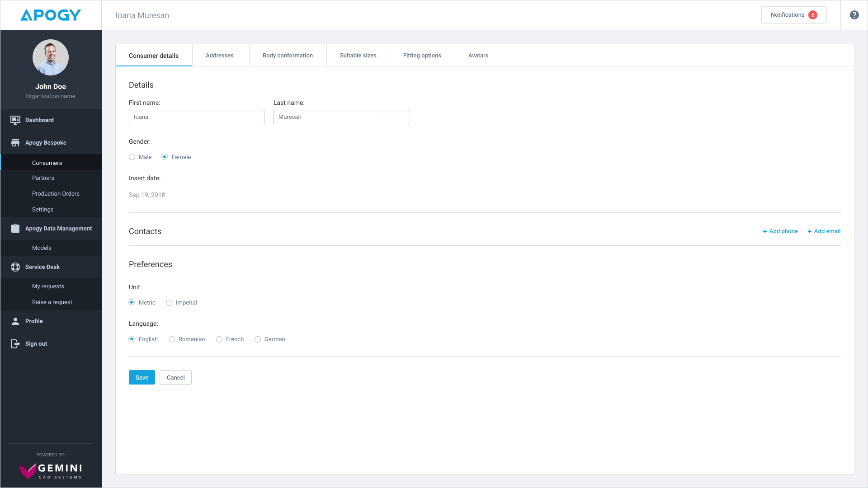The height and width of the screenshot is (488, 868).
Task: Click the Add phone link
Action: point(780,231)
